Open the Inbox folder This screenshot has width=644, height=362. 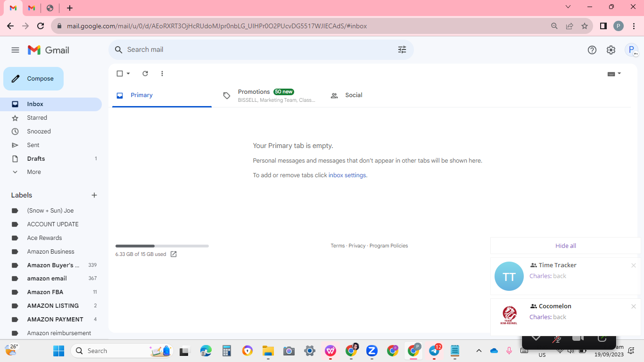click(x=51, y=104)
